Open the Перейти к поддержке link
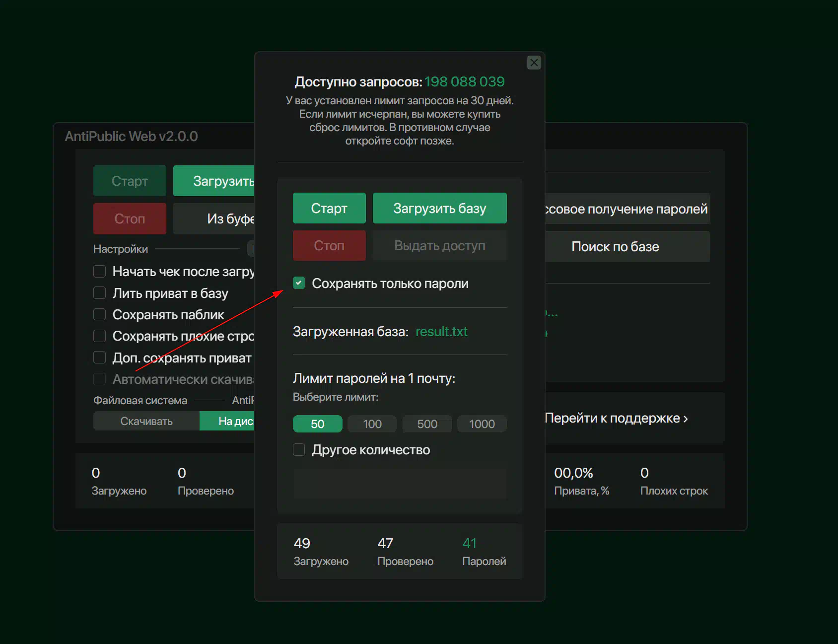The image size is (838, 644). tap(616, 418)
